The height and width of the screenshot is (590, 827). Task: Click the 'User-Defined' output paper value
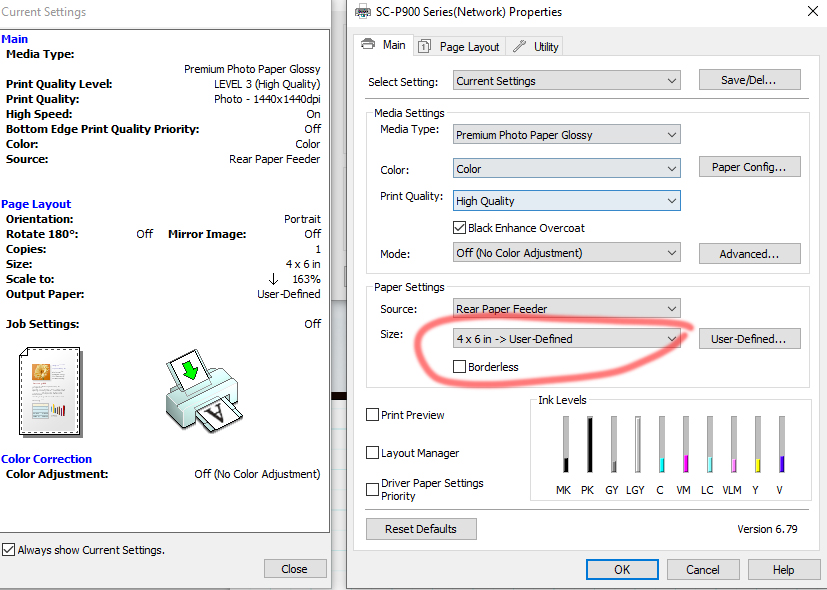tap(289, 294)
